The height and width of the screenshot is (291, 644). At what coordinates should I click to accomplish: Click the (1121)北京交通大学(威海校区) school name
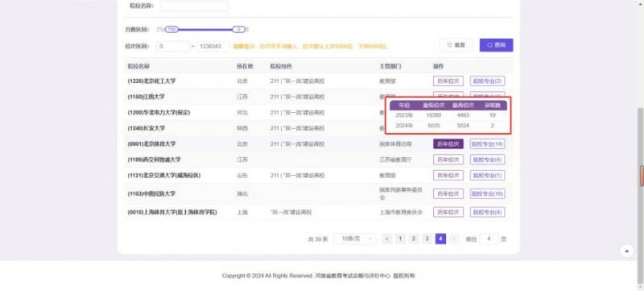tap(164, 176)
